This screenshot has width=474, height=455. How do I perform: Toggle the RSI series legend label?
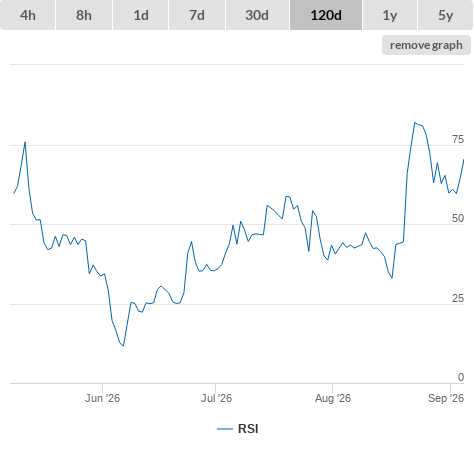248,429
